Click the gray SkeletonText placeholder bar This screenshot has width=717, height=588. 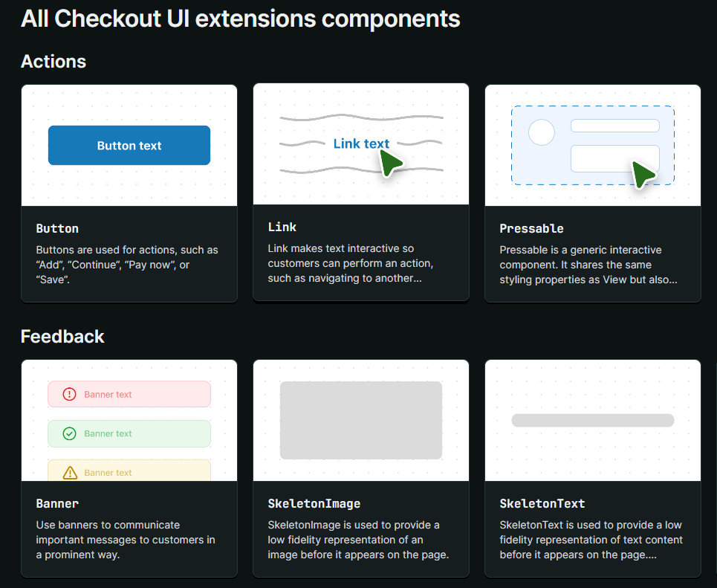(x=593, y=420)
